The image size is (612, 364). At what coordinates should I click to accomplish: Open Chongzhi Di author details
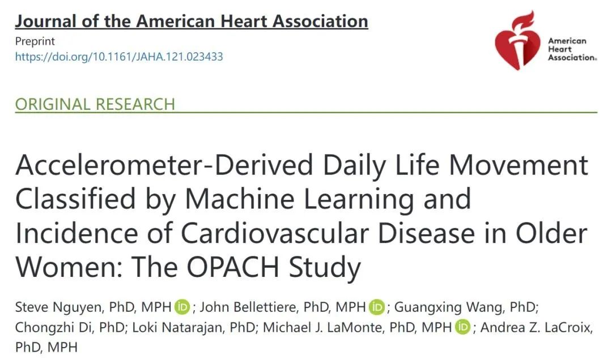pyautogui.click(x=49, y=327)
